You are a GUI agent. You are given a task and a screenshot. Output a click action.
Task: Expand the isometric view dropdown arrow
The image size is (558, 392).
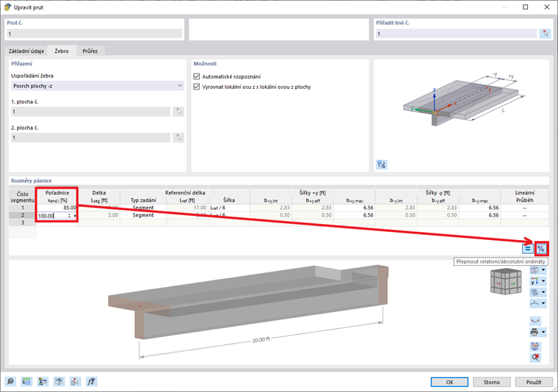pos(543,270)
